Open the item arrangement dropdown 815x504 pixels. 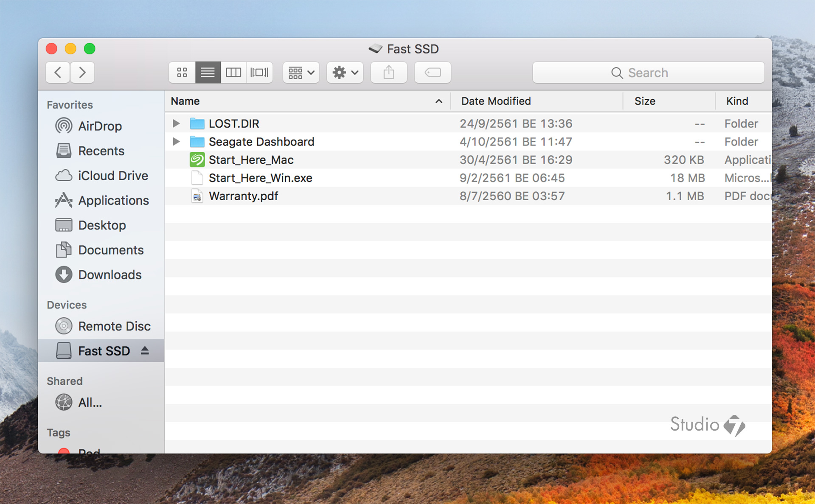pyautogui.click(x=301, y=73)
